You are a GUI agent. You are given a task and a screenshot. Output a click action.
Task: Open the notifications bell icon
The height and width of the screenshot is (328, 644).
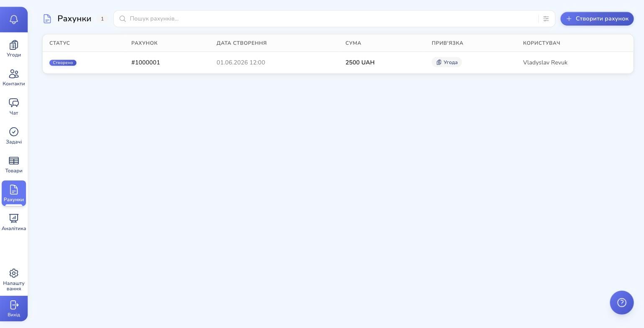tap(14, 19)
